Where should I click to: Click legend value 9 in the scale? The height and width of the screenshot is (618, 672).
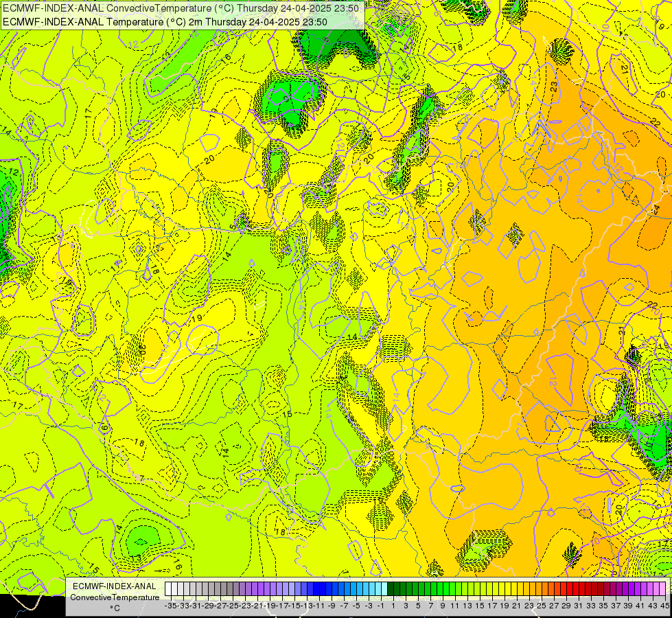pos(442,606)
